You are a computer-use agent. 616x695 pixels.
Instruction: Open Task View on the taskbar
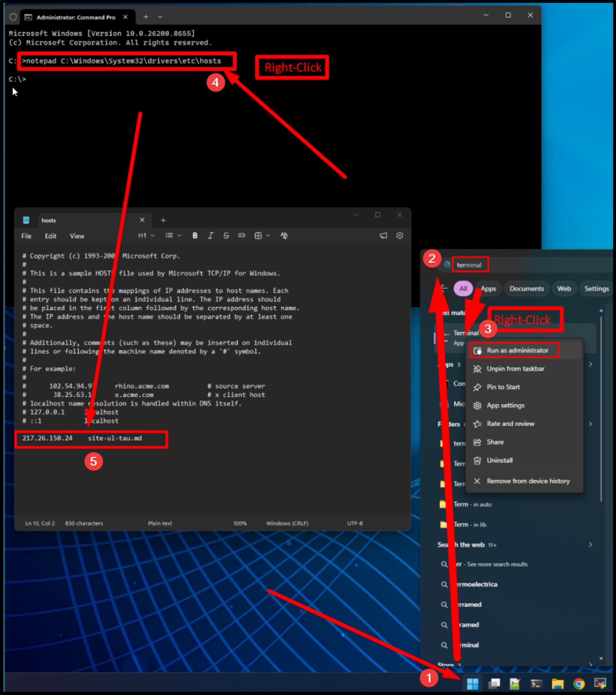[494, 683]
